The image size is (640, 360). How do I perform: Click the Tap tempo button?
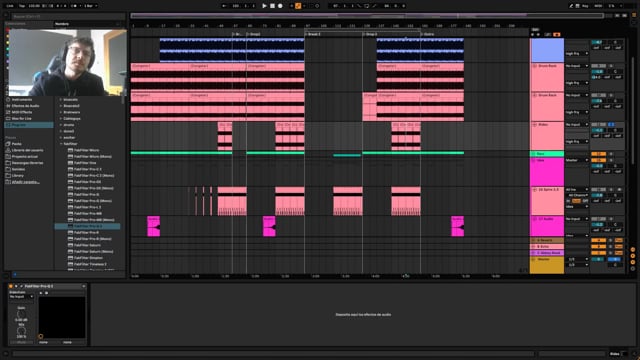coord(22,6)
